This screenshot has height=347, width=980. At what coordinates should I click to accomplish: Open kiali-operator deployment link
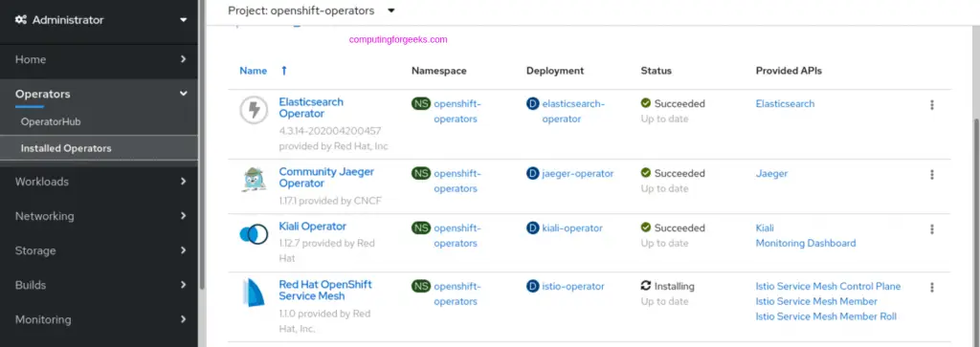coord(572,228)
